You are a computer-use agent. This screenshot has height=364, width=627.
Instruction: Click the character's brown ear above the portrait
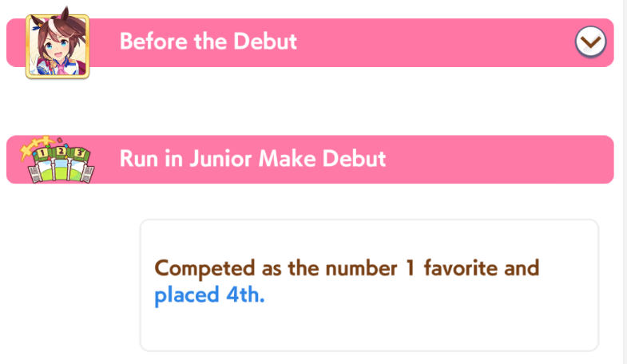point(65,14)
